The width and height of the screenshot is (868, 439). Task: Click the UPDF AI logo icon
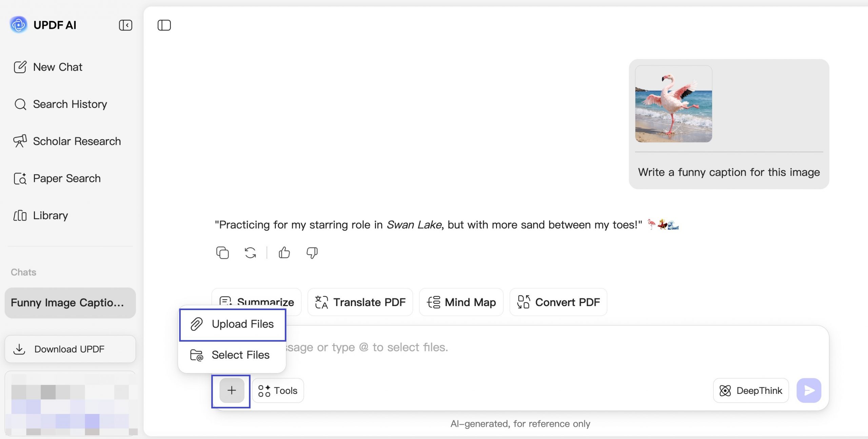(19, 25)
